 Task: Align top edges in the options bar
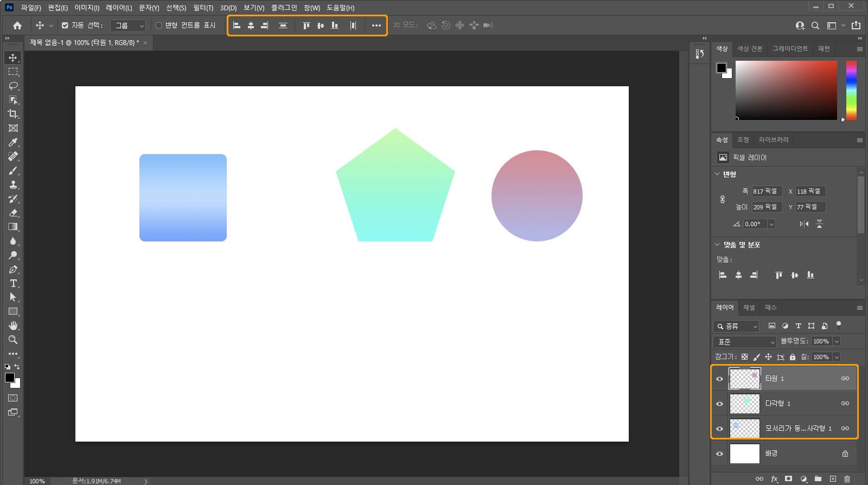(306, 25)
